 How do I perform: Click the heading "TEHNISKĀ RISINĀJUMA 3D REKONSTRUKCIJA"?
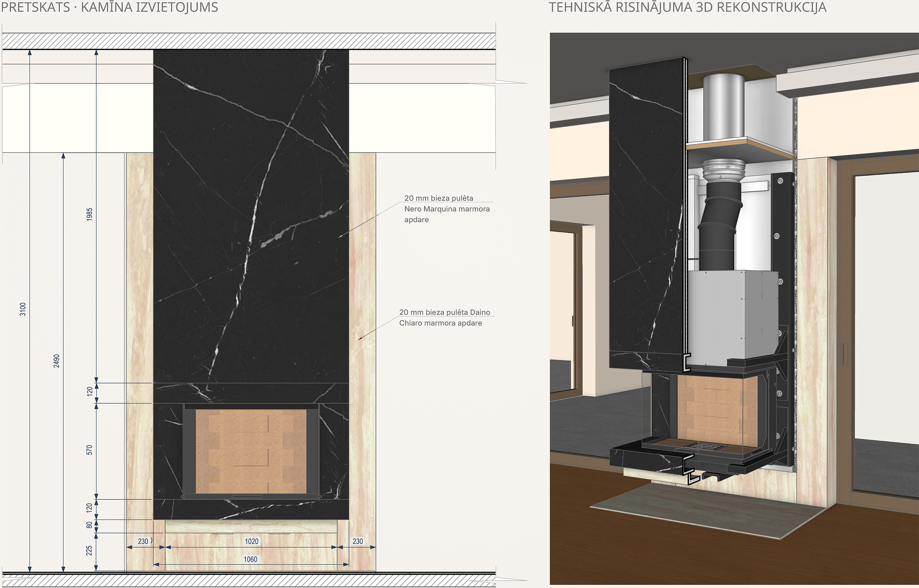coord(687,7)
